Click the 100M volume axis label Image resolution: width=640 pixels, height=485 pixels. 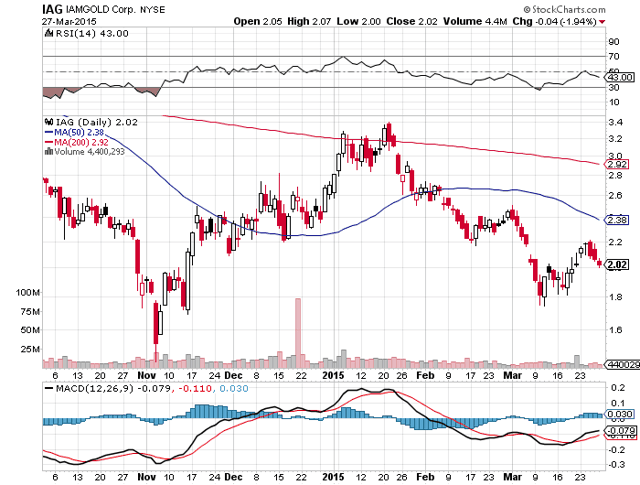point(28,292)
